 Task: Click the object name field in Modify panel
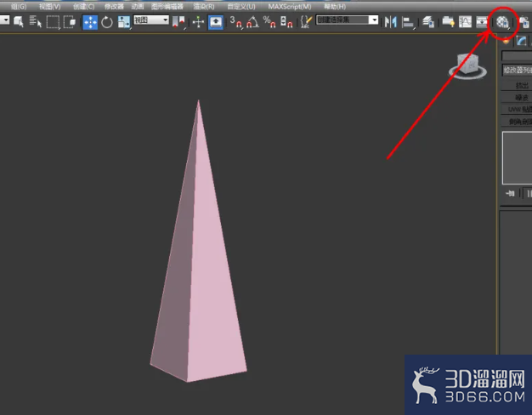[517, 55]
